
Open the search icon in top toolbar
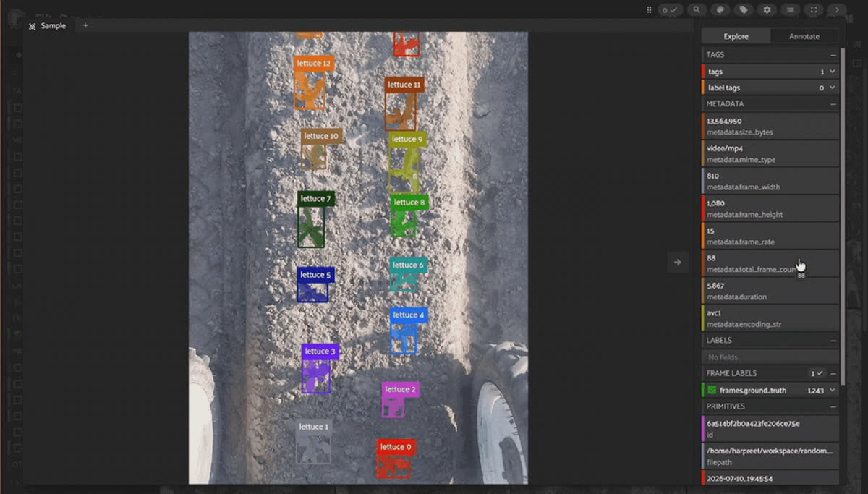click(x=697, y=10)
